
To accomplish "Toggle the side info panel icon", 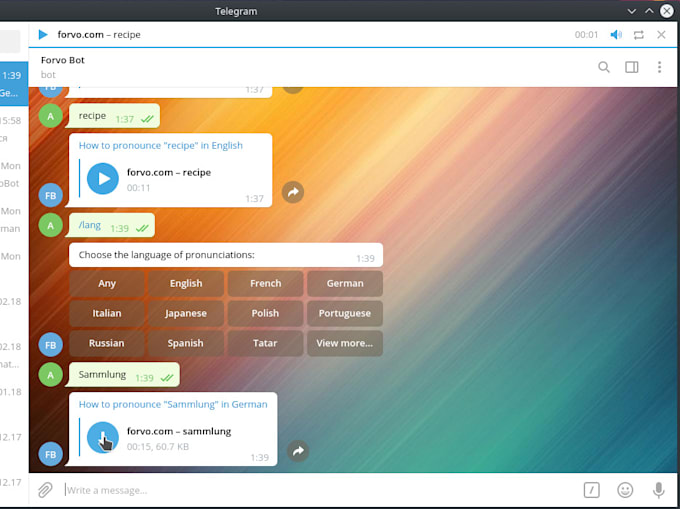I will click(x=631, y=67).
